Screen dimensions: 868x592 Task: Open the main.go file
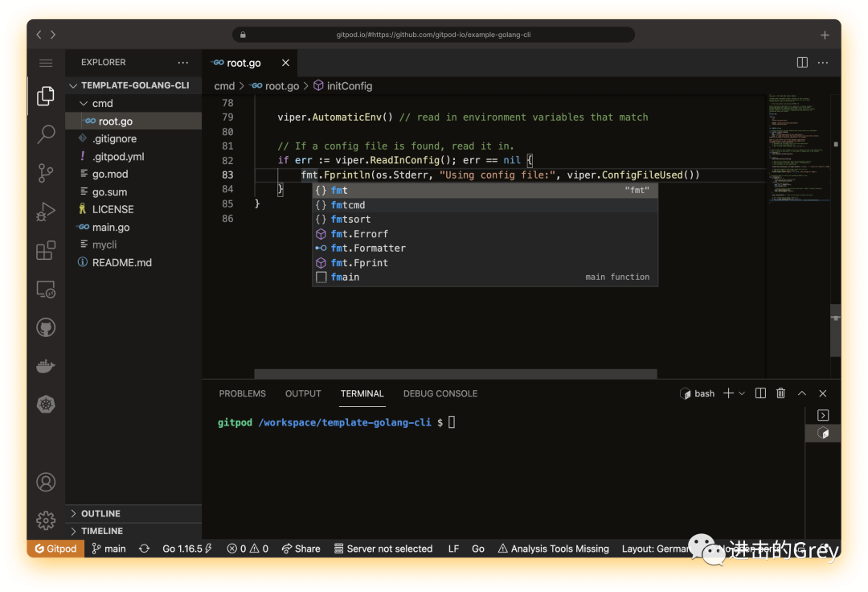(133, 227)
